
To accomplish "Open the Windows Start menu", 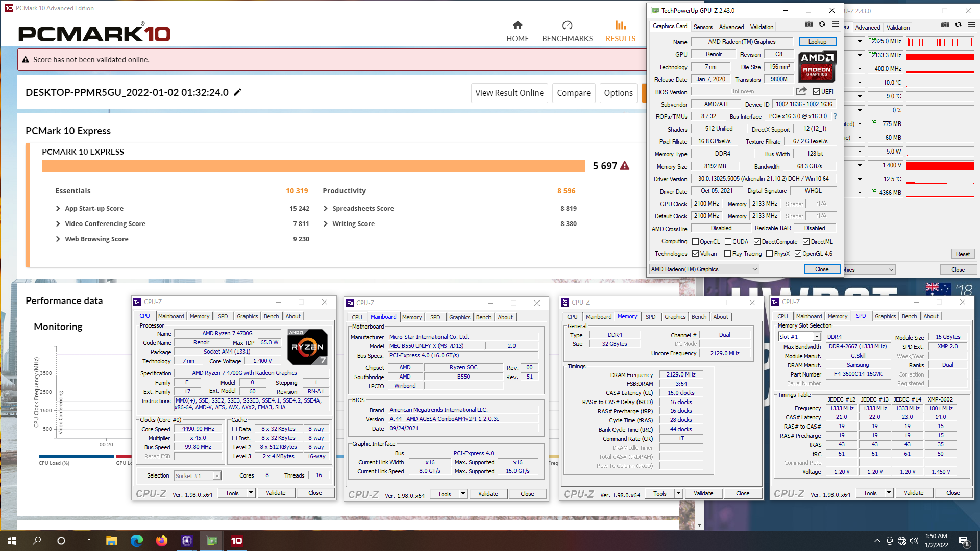I will [x=12, y=541].
